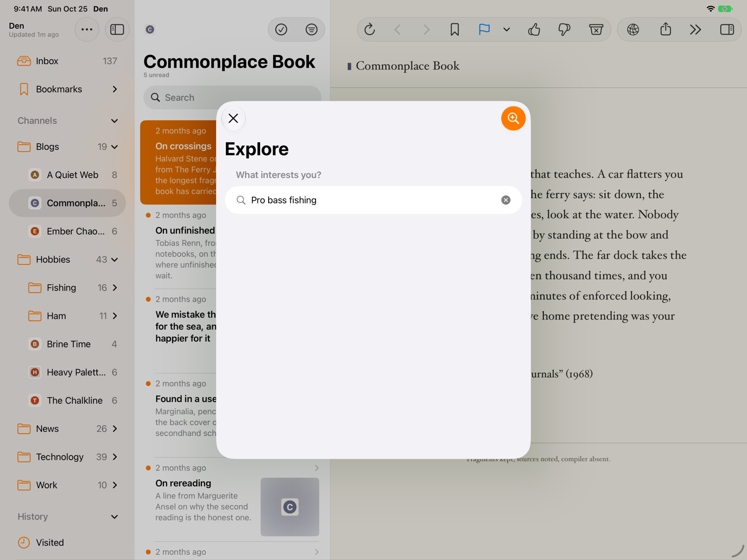Go to previous article arrow
Viewport: 747px width, 560px height.
tap(397, 29)
